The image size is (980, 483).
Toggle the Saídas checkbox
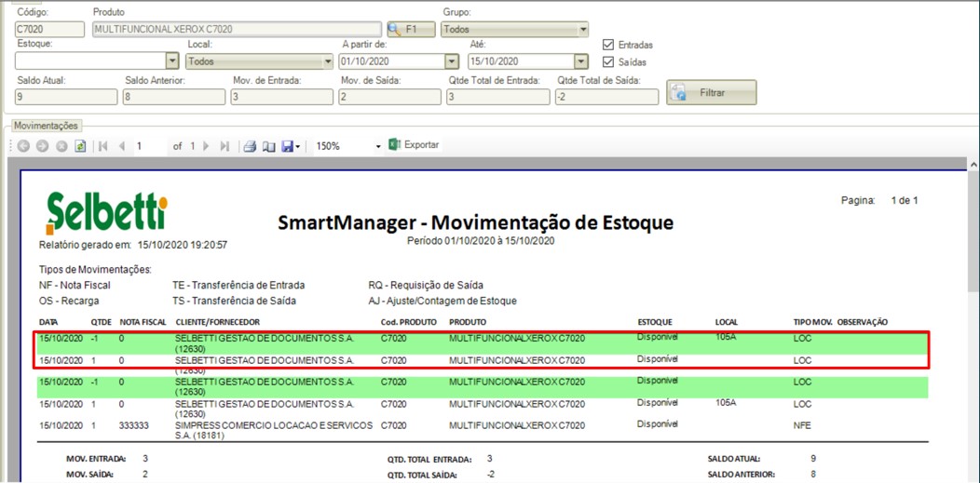(607, 62)
